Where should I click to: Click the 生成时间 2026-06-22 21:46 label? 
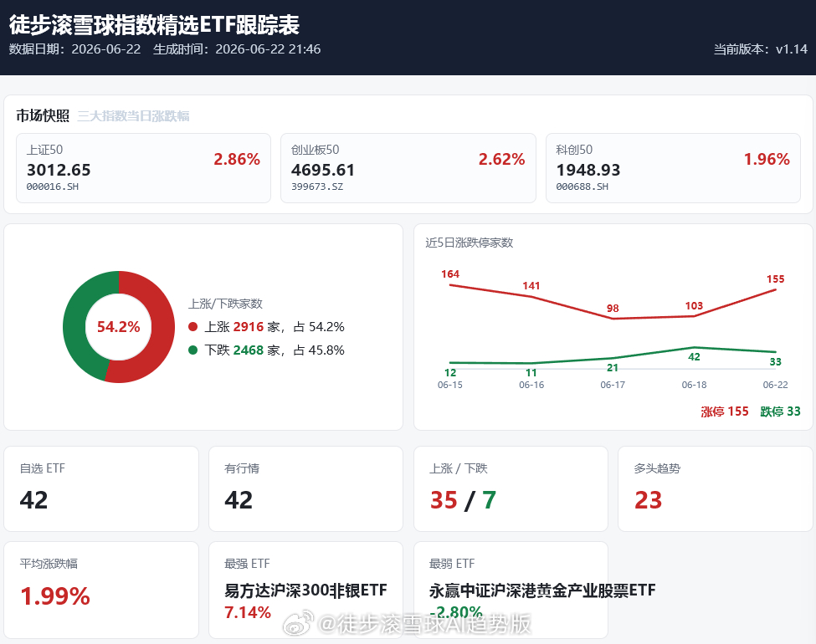[237, 49]
